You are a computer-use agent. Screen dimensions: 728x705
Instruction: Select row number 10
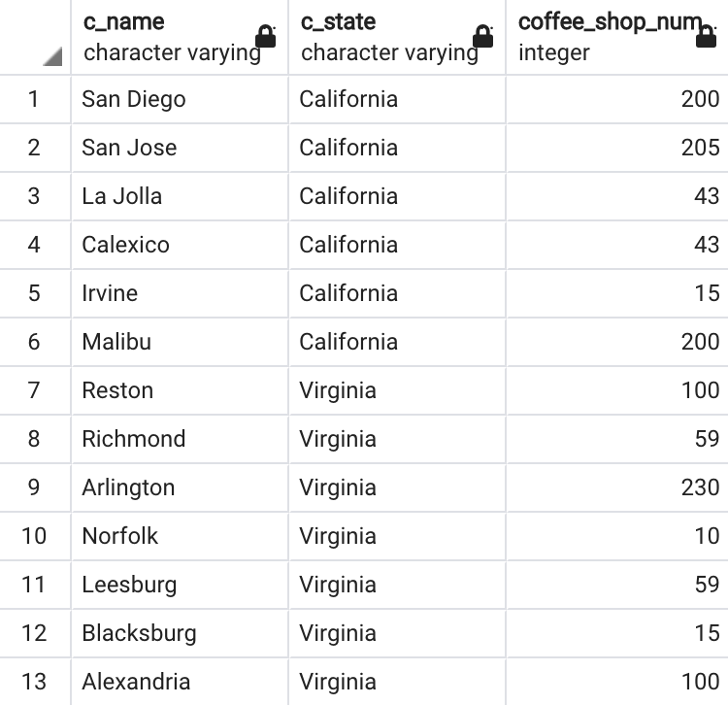pyautogui.click(x=34, y=536)
